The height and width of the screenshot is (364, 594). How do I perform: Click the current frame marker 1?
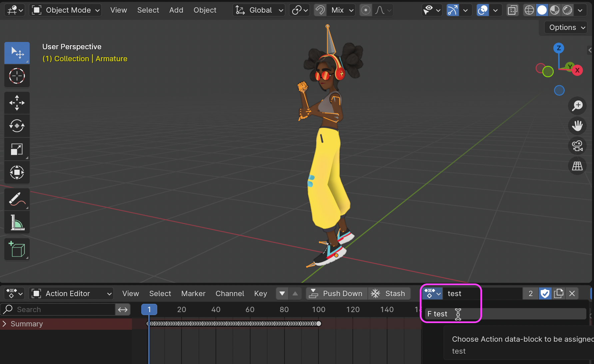[149, 309]
